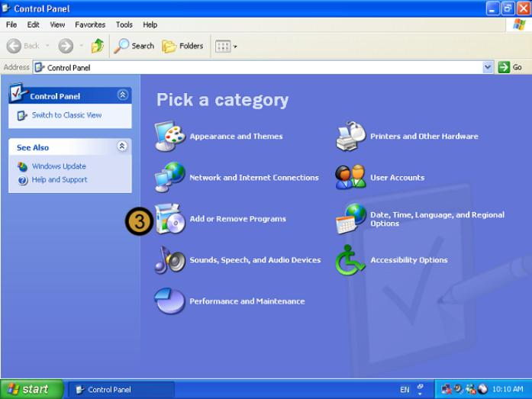Click Add or Remove Programs text link
Image resolution: width=532 pixels, height=399 pixels.
238,219
